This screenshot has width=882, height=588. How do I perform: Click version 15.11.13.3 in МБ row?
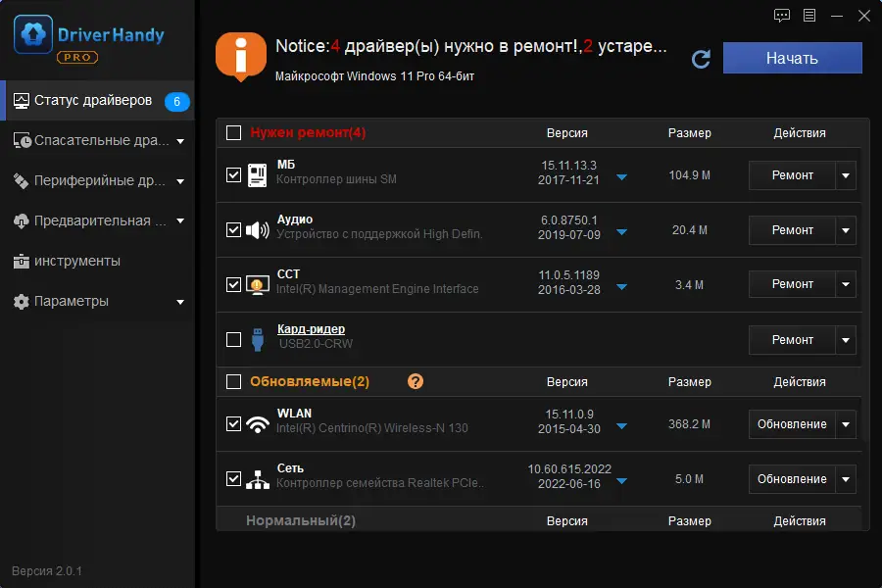click(x=568, y=166)
